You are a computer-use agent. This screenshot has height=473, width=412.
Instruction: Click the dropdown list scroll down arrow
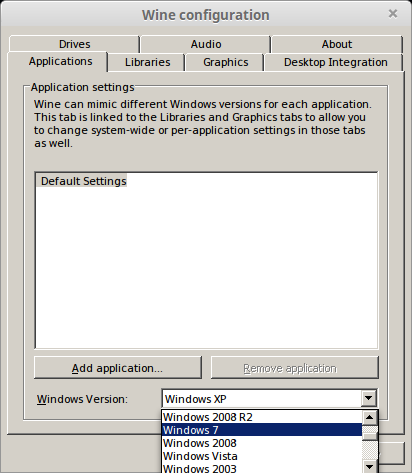(370, 466)
